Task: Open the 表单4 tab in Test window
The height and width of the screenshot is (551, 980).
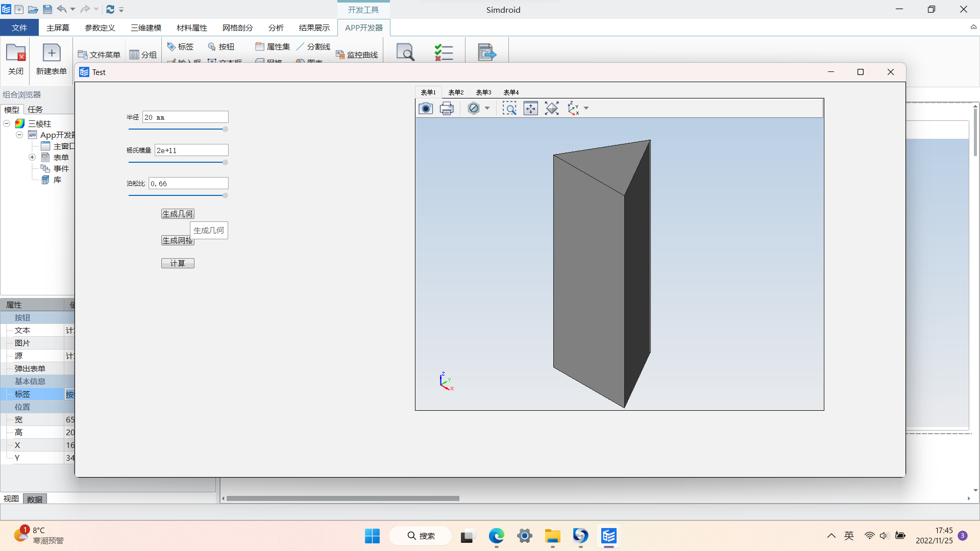Action: tap(511, 92)
